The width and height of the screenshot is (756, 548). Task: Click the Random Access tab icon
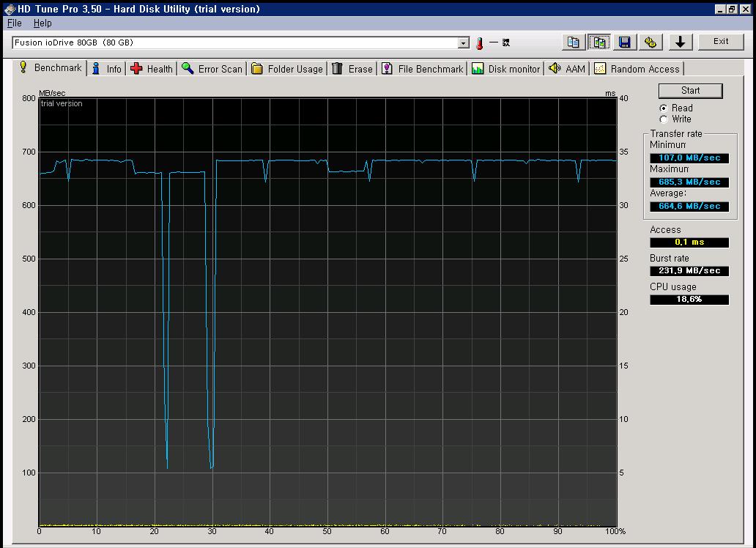[x=600, y=69]
